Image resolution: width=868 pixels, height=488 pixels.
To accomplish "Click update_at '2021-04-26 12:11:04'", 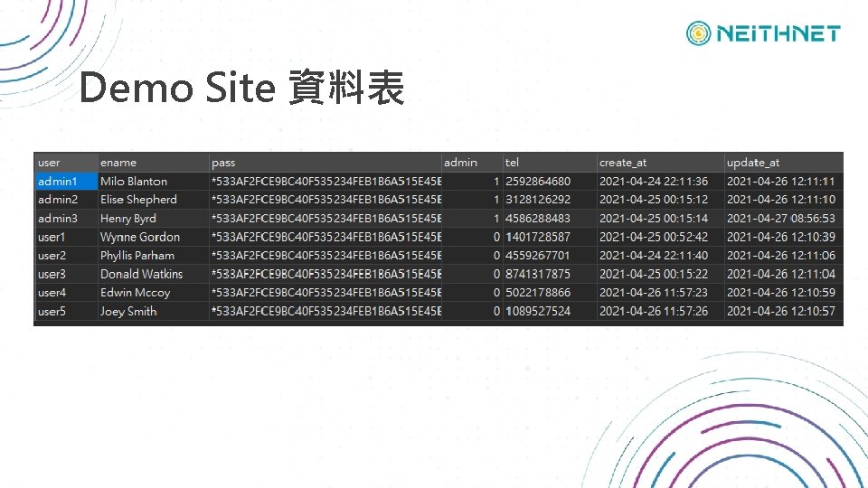I will 781,274.
